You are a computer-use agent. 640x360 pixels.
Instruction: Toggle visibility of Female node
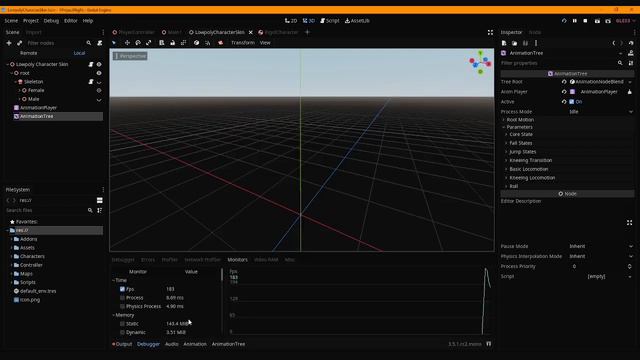(99, 90)
